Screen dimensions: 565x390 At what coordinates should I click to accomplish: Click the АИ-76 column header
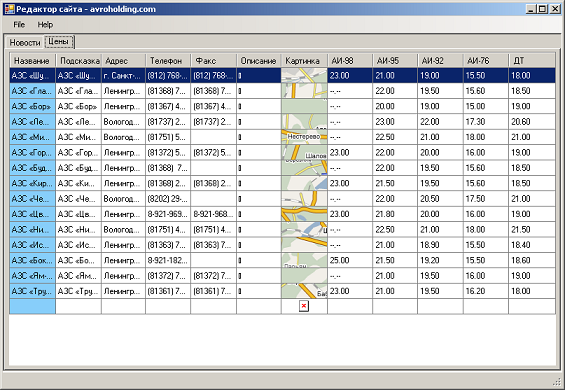pyautogui.click(x=486, y=61)
